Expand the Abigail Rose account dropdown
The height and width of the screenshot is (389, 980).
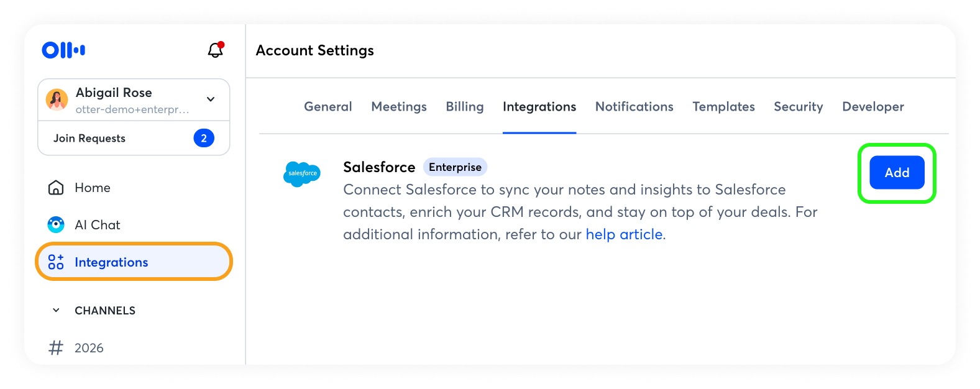pyautogui.click(x=211, y=99)
